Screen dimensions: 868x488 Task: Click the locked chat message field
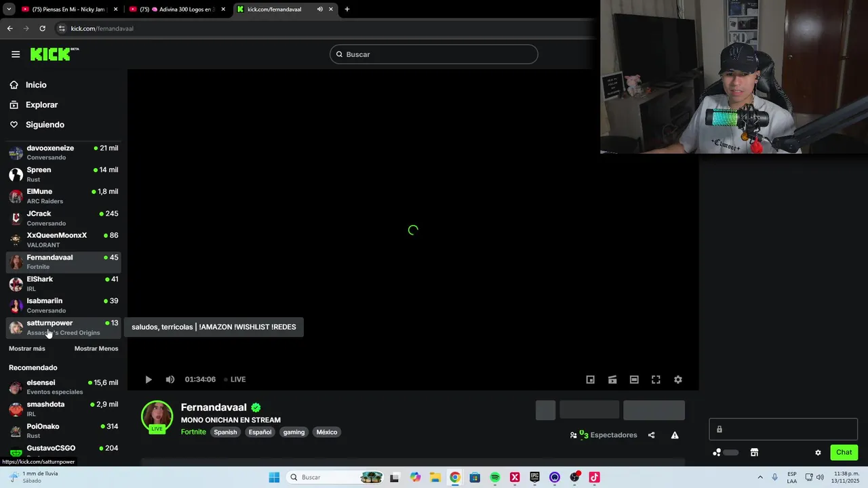coord(783,429)
